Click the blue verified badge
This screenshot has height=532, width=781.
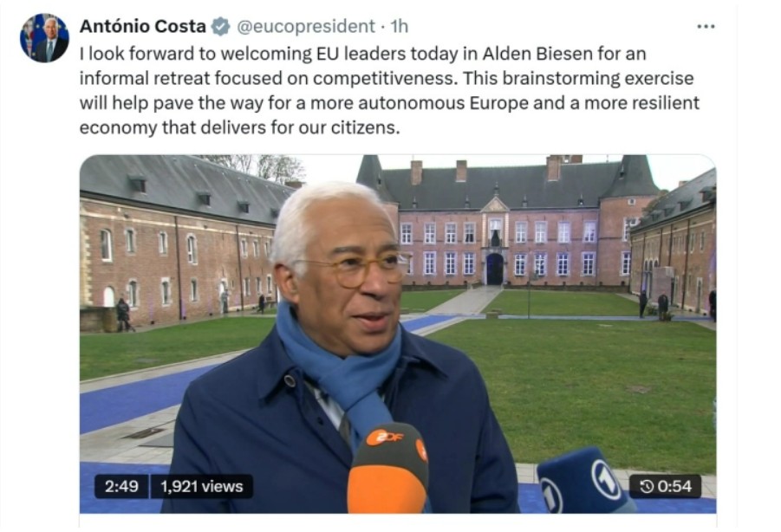(221, 26)
